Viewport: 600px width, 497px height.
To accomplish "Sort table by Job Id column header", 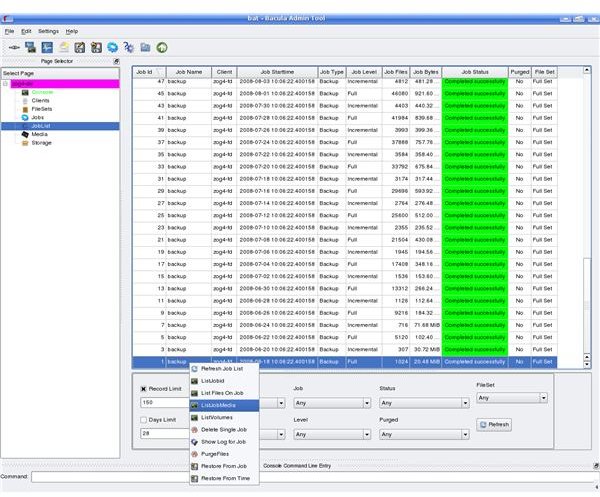I will coord(149,72).
